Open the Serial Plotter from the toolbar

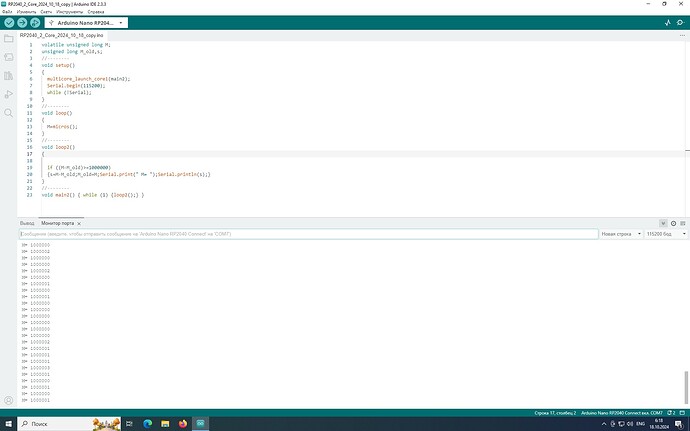668,22
